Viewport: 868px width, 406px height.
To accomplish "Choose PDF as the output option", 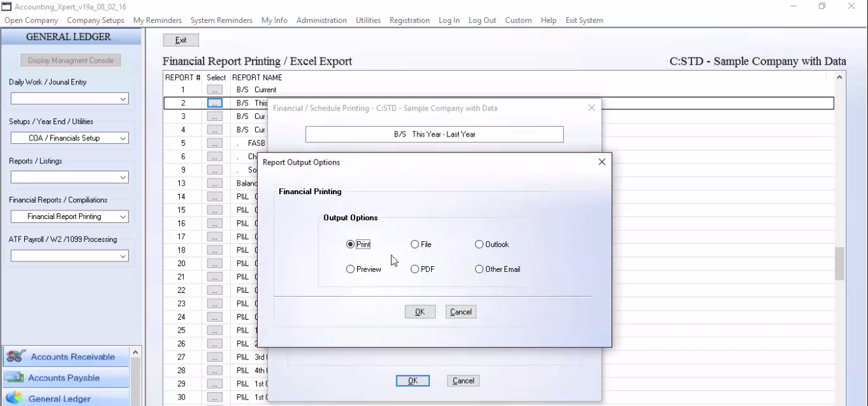I will [x=414, y=269].
